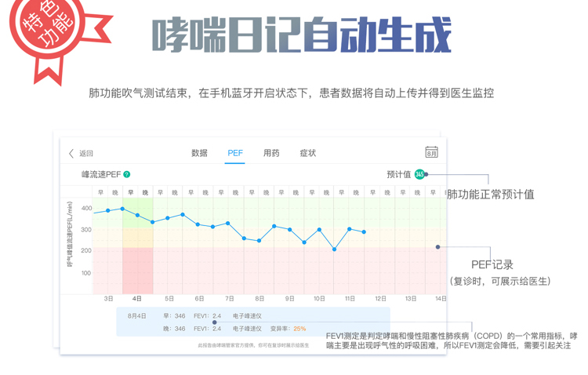The height and width of the screenshot is (375, 588).
Task: Select the 3日 date label
Action: [x=108, y=298]
